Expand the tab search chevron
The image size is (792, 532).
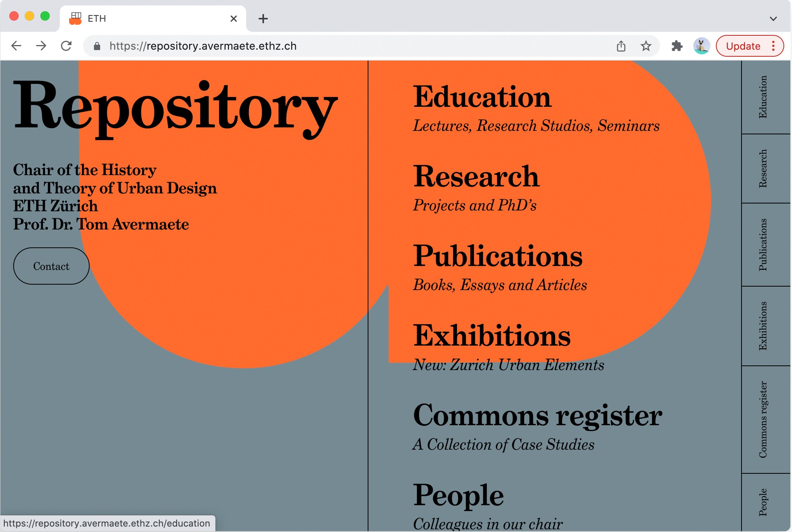(x=773, y=19)
